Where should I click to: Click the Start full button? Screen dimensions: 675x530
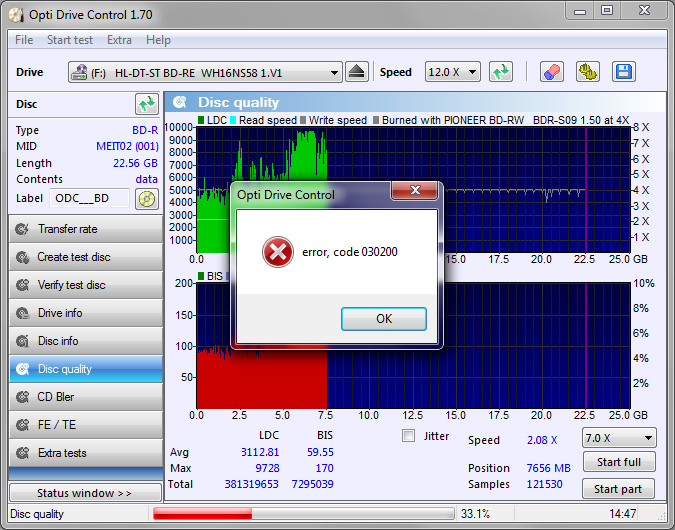pos(618,462)
